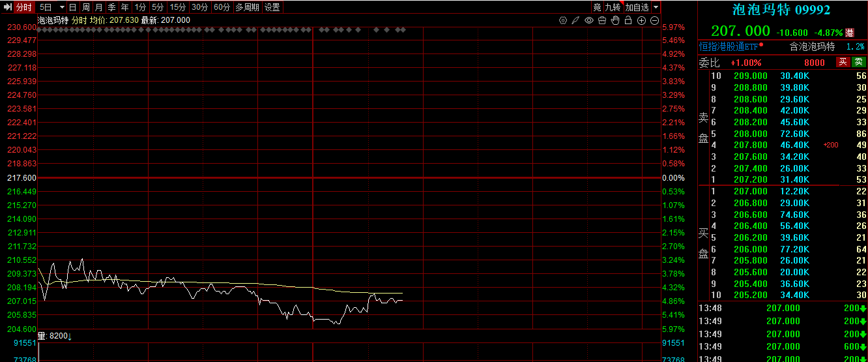This screenshot has height=362, width=868.
Task: Select the hand pan tool icon
Action: pos(615,20)
